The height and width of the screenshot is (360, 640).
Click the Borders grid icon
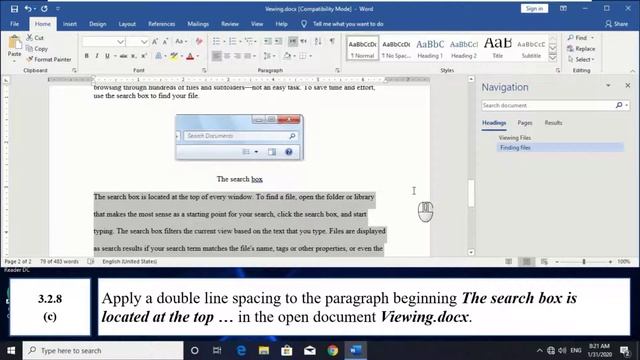click(x=302, y=56)
